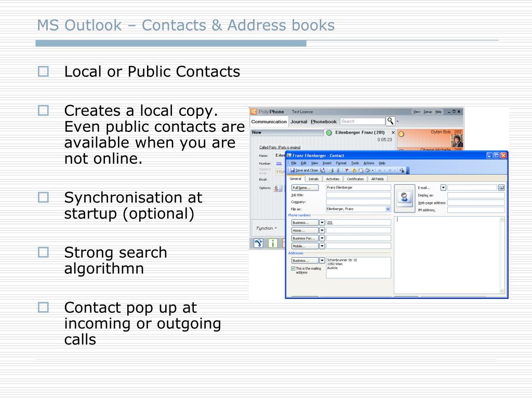This screenshot has height=399, width=532.
Task: Open the Setup menu in PolyPhone
Action: click(x=428, y=112)
